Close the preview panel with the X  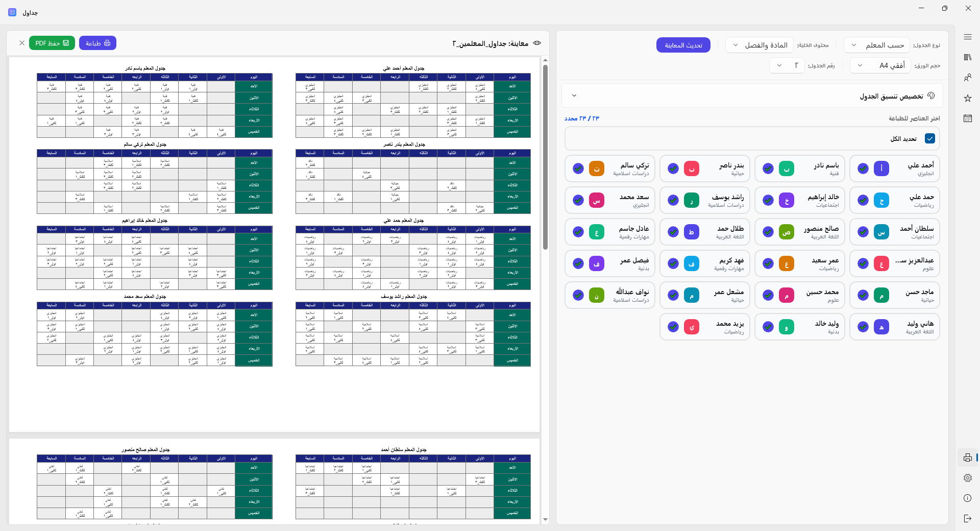point(22,43)
